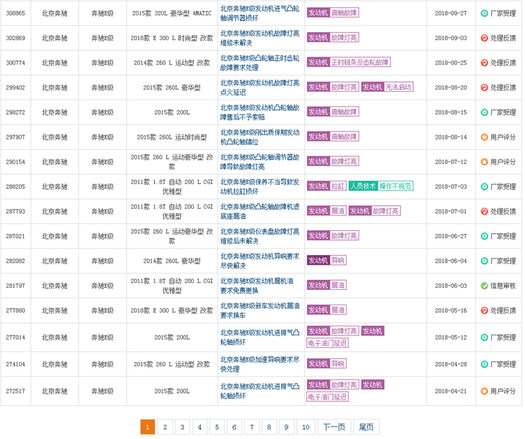Click red status icon in row 302869
Screen dimensions: 525x439
[x=484, y=38]
